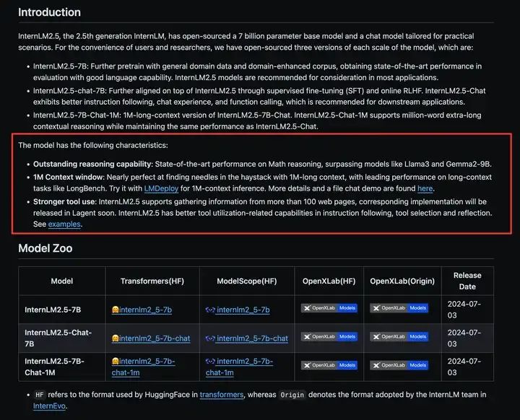Screen dimensions: 520x420
Task: Open ModelScope internlm2_5-7b-chat link
Action: pos(247,338)
